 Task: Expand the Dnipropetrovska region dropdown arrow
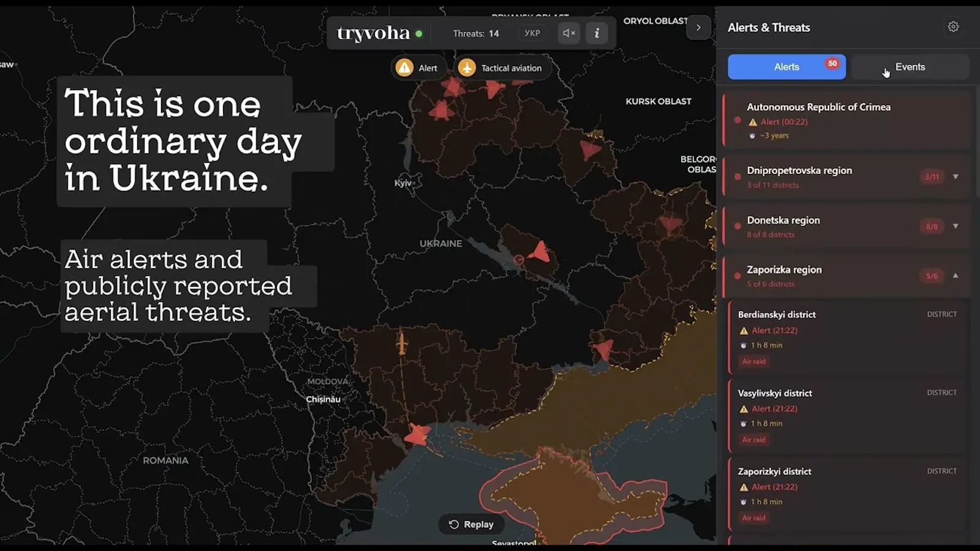(956, 176)
